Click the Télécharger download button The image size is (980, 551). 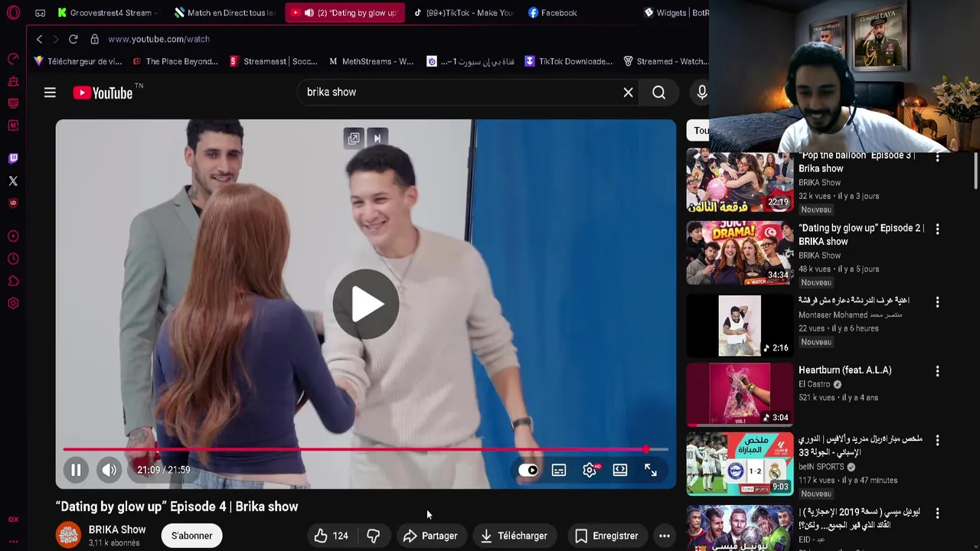point(514,536)
